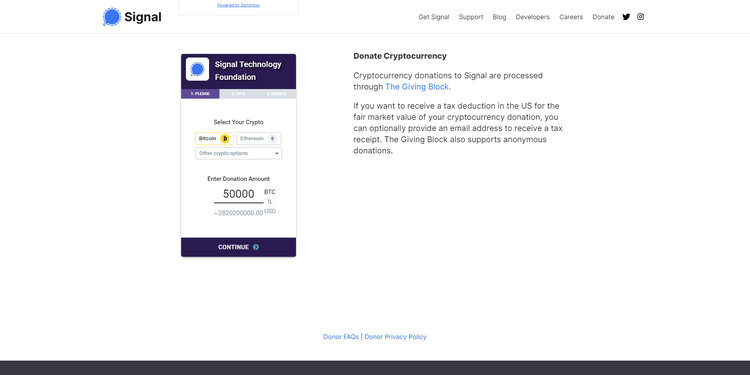The image size is (750, 375).
Task: Open the Careers page link
Action: click(571, 17)
